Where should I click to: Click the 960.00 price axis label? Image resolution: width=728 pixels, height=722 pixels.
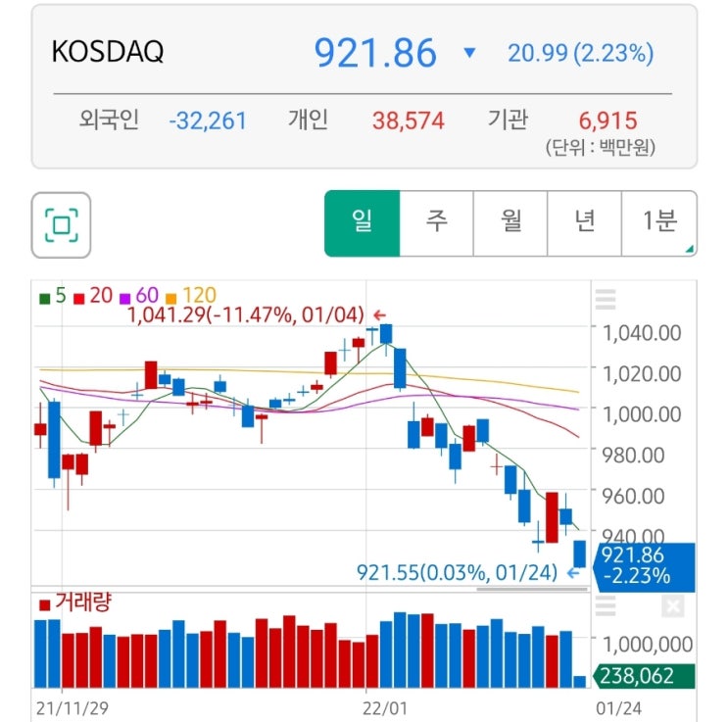(633, 497)
